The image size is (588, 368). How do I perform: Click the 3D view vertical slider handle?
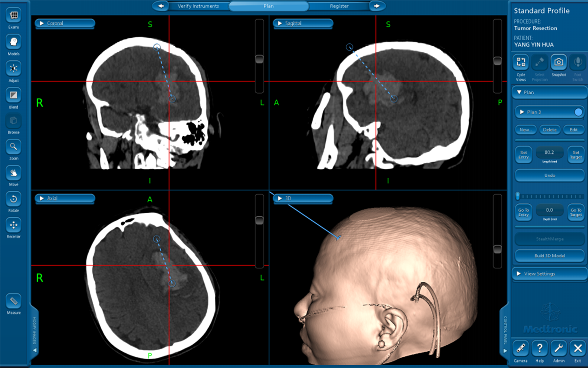click(x=498, y=249)
